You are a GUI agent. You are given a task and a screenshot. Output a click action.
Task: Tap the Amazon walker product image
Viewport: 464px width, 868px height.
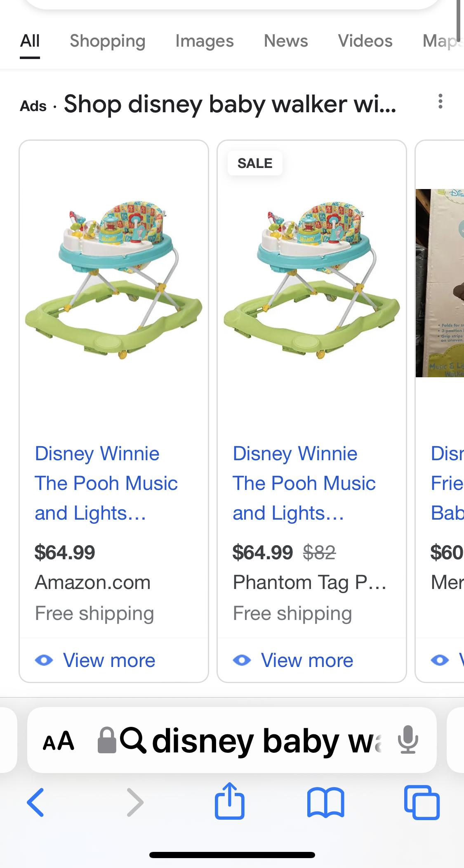point(114,281)
